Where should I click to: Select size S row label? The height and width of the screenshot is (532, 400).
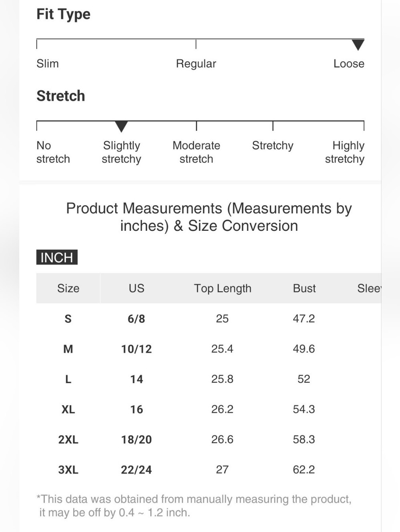coord(68,319)
